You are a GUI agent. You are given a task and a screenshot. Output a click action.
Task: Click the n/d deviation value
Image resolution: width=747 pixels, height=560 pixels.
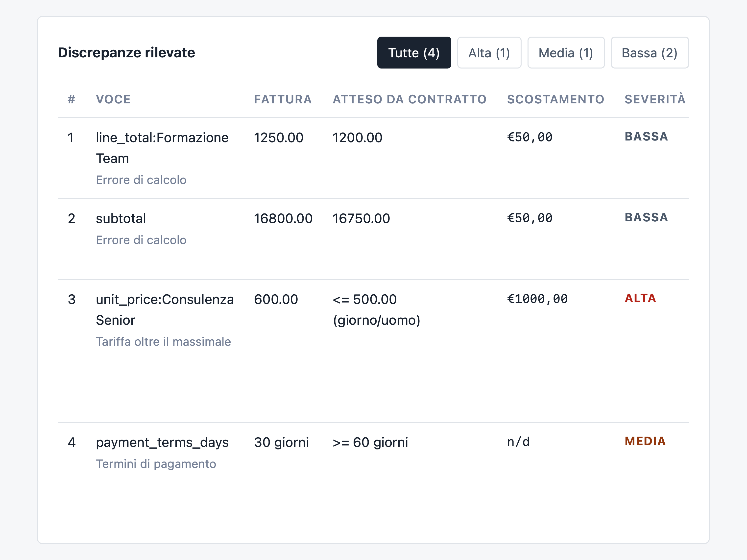pos(518,442)
